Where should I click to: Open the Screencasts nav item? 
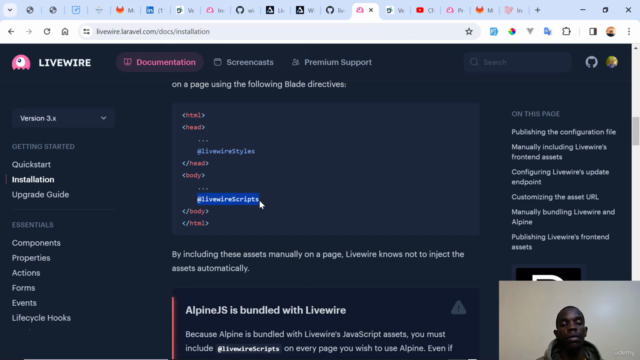tap(244, 62)
